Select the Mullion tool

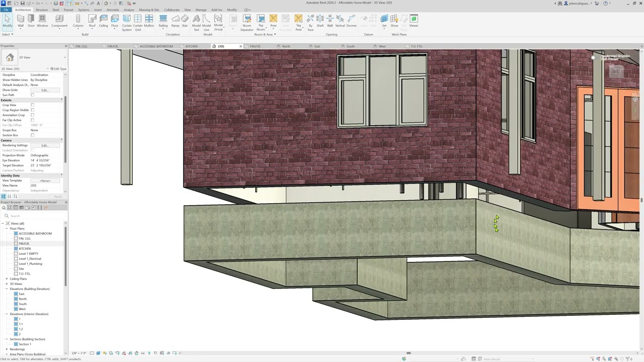click(149, 21)
